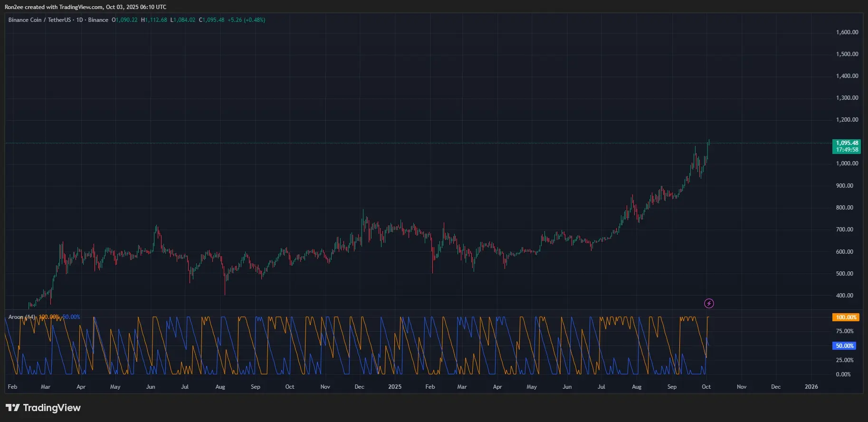Image resolution: width=868 pixels, height=422 pixels.
Task: Click the 2025 label on time axis
Action: pos(394,387)
